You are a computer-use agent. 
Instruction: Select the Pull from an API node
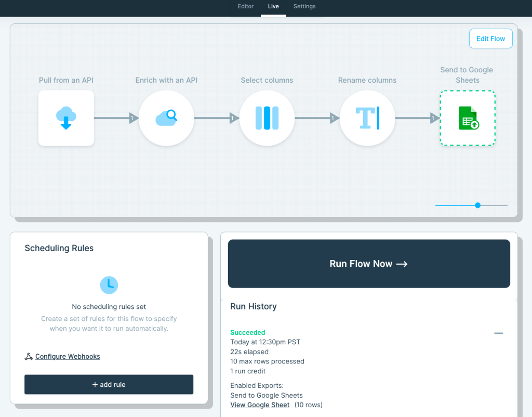pos(66,118)
